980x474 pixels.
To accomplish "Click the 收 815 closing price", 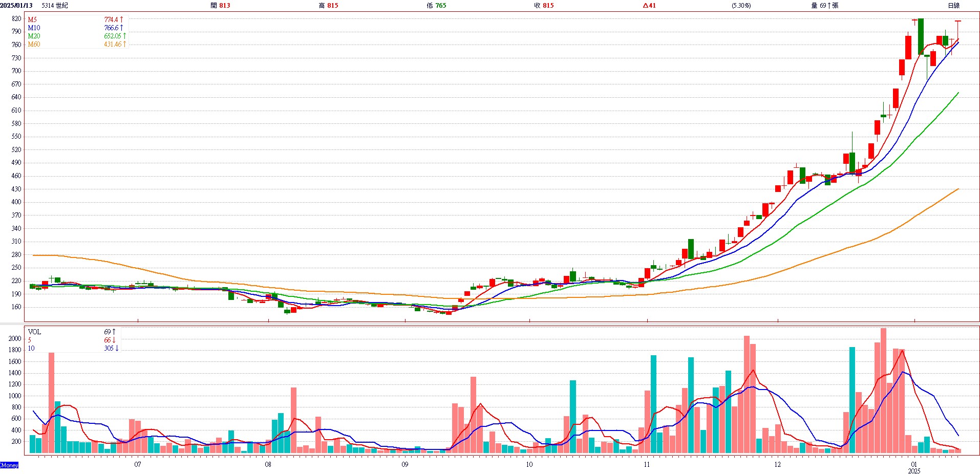I will tap(544, 6).
